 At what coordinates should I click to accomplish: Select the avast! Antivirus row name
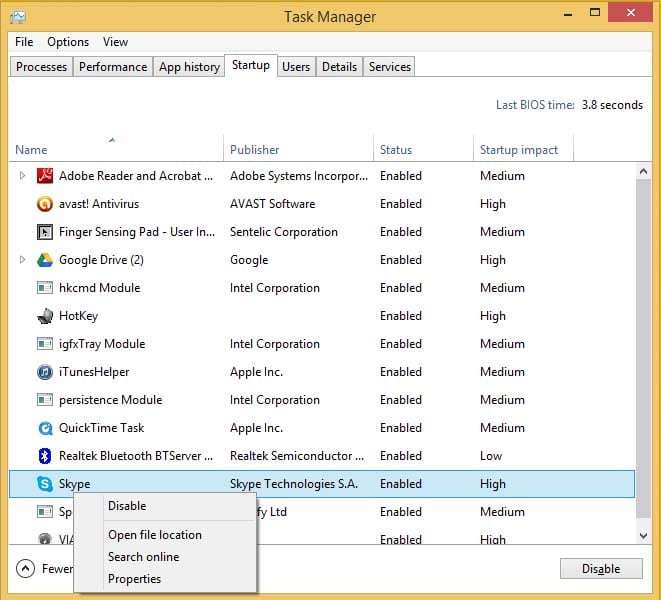[99, 204]
